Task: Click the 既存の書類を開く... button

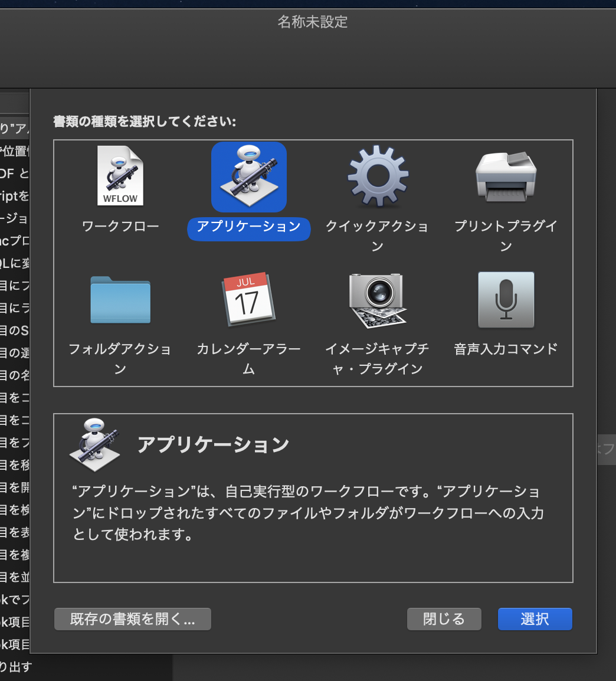Action: (x=132, y=619)
